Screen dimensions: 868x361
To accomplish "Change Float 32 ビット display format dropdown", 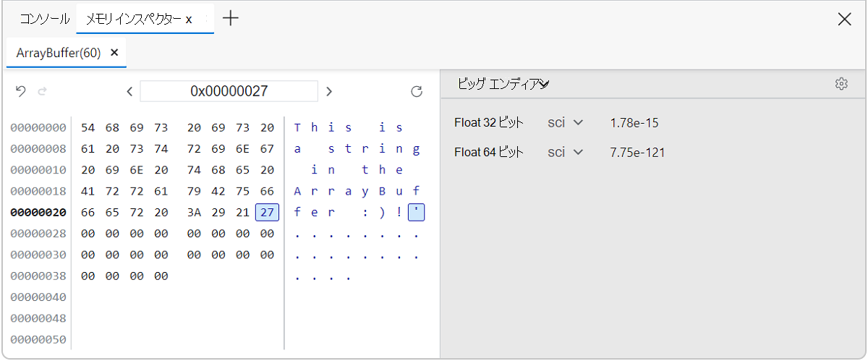I will coord(566,122).
